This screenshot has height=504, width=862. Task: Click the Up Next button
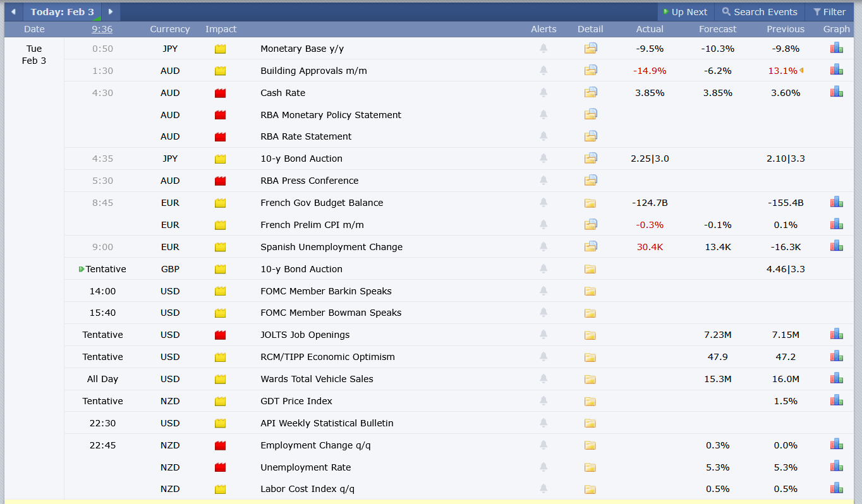tap(685, 12)
